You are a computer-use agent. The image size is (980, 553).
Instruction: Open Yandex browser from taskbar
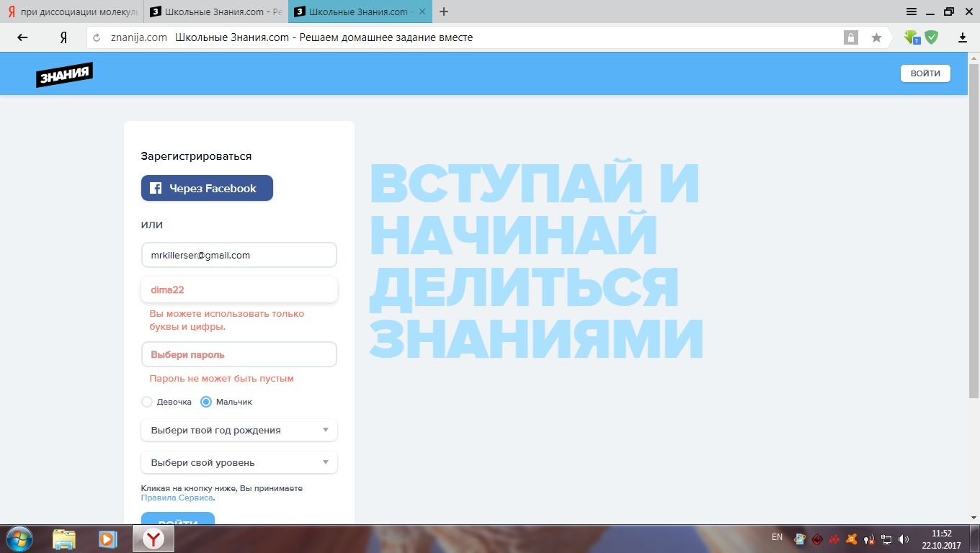coord(153,539)
